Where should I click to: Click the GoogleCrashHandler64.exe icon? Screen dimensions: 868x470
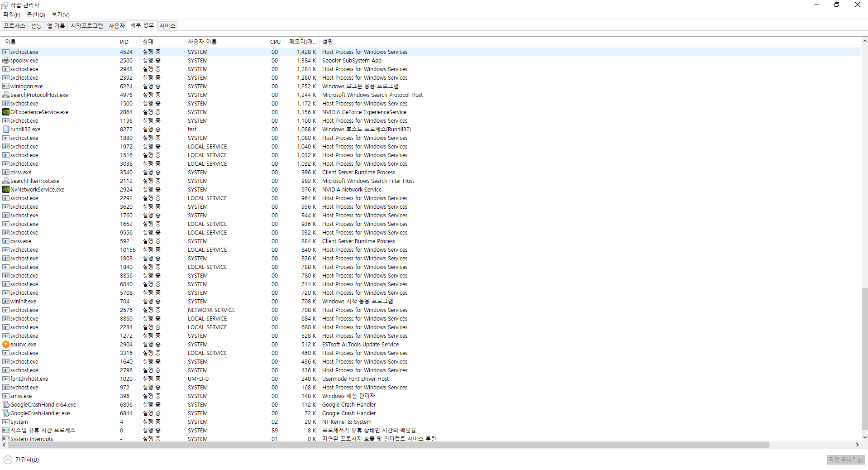6,405
